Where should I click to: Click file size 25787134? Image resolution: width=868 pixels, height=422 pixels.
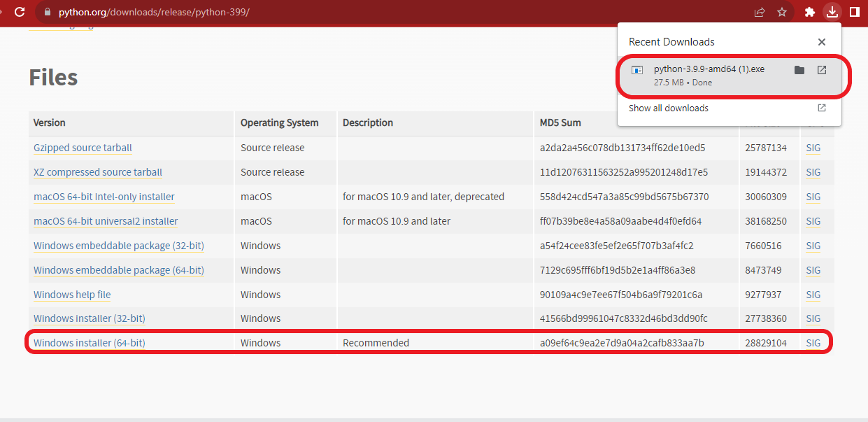pos(766,148)
